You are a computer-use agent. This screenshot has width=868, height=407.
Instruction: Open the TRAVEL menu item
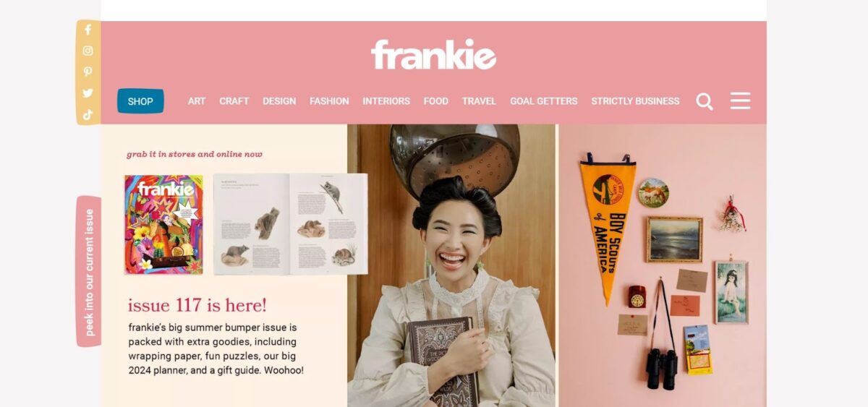pos(479,101)
